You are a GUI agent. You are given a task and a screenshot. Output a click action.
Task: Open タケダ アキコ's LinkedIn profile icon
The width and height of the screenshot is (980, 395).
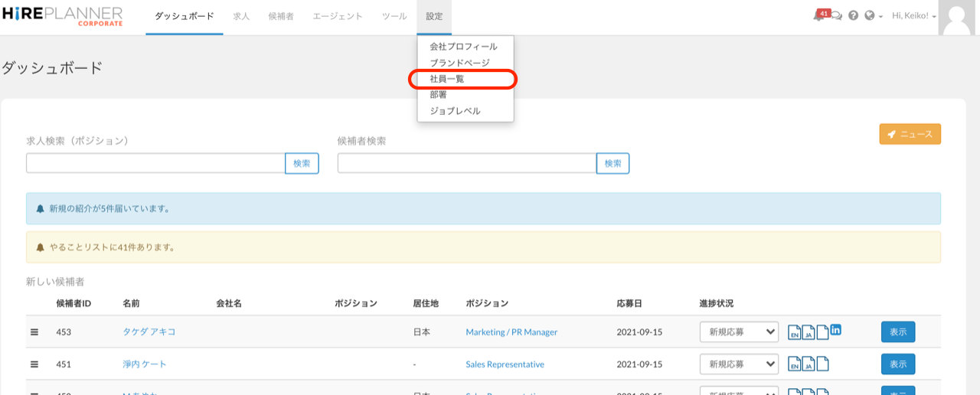[x=835, y=330]
